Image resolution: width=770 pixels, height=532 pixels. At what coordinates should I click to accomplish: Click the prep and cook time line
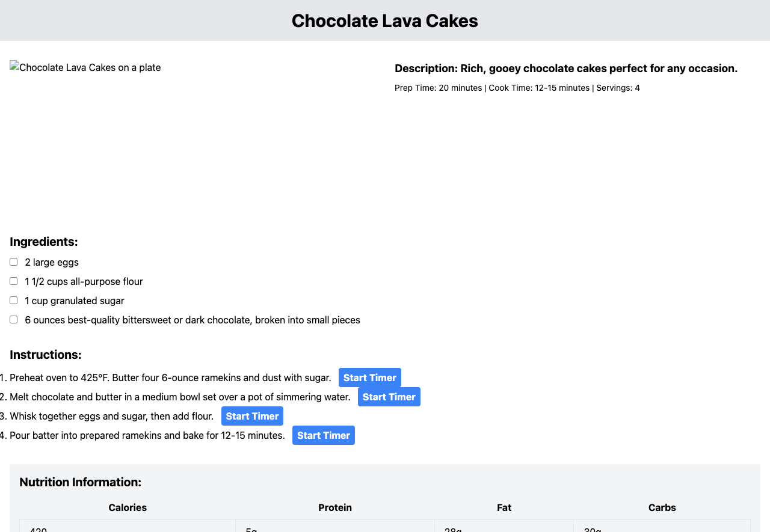[517, 88]
